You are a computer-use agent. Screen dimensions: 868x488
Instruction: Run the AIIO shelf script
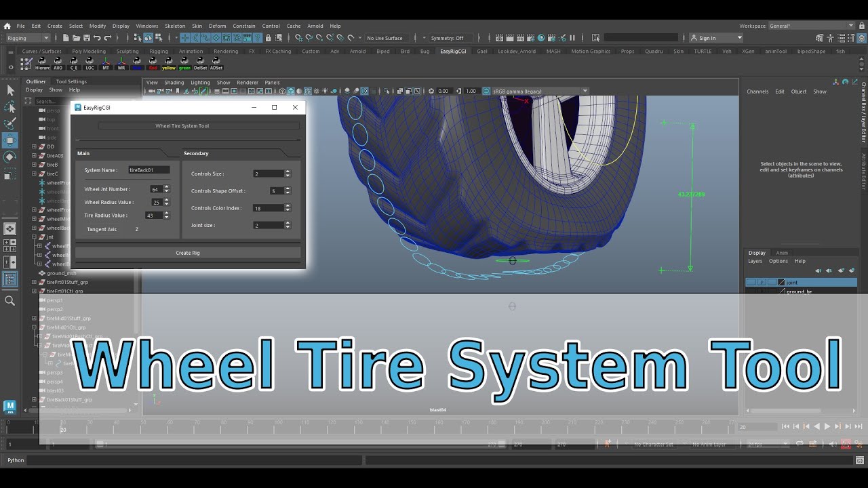pos(58,64)
